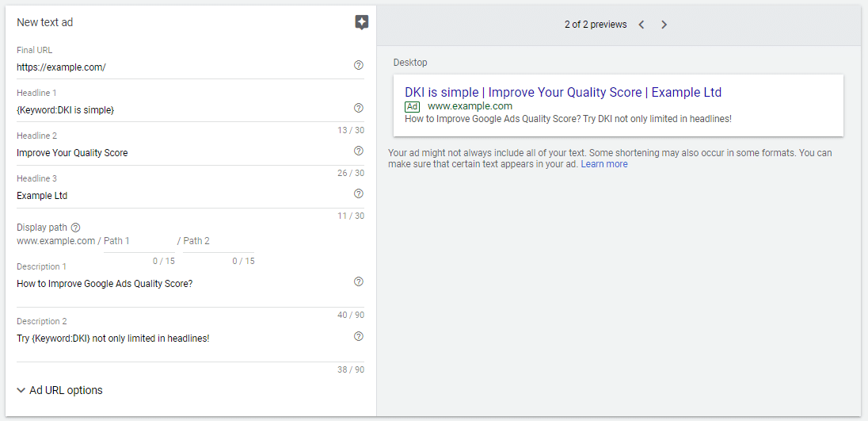Click the preview ad headline link

point(563,92)
